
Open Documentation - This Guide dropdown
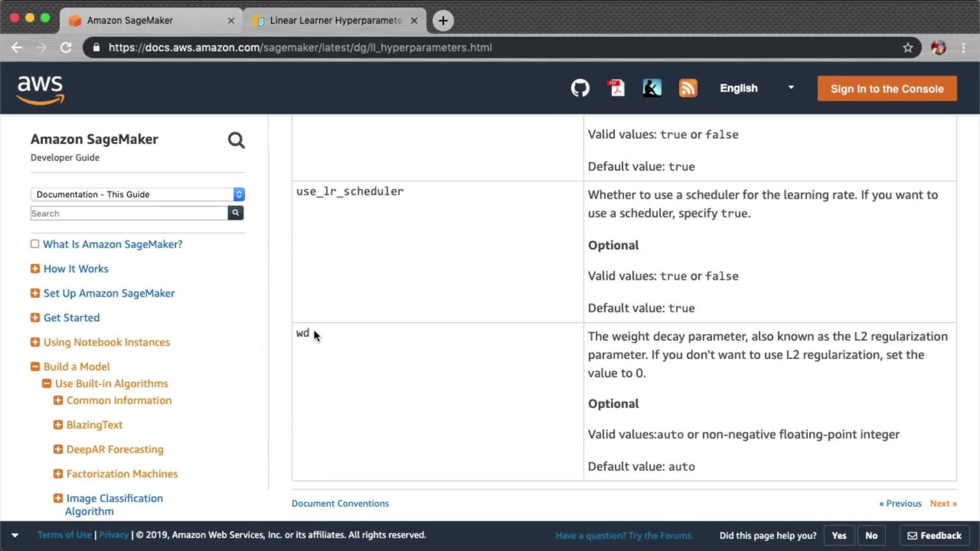pos(137,194)
